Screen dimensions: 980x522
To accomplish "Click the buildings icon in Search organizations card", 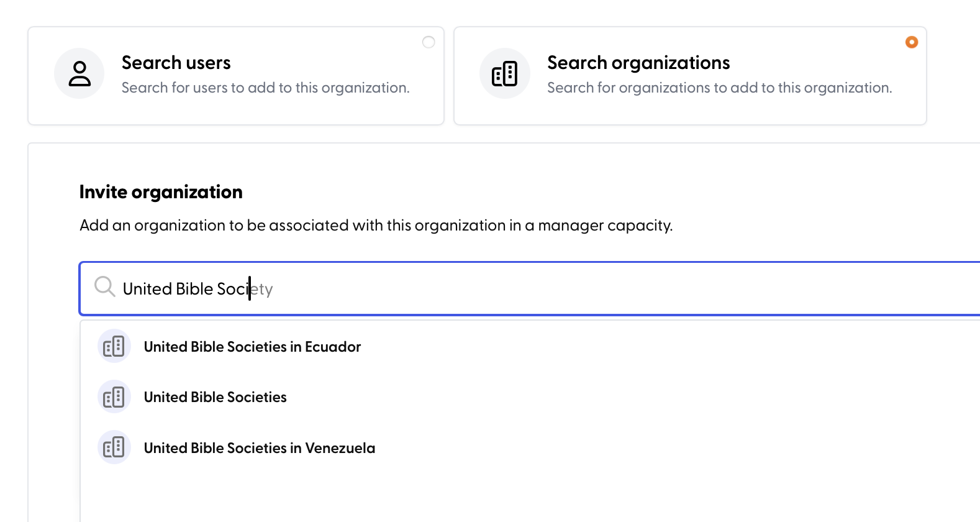I will [505, 73].
